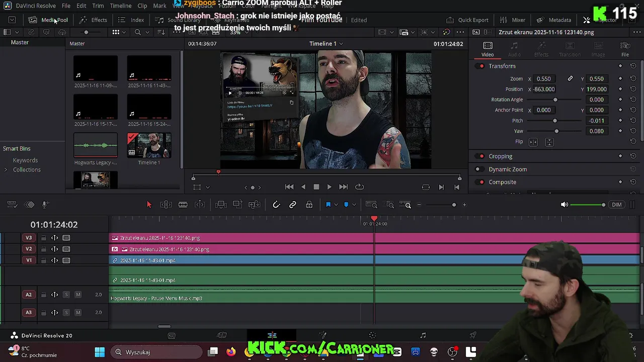Select the Timeline 1 thumbnail in media pool
Viewport: 644px width, 362px height.
click(x=149, y=145)
